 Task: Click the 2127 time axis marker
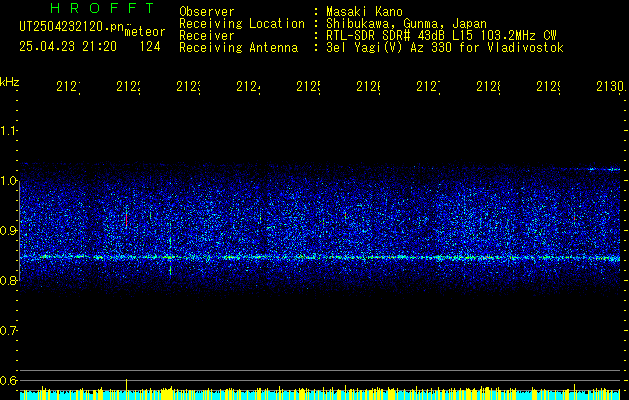428,87
